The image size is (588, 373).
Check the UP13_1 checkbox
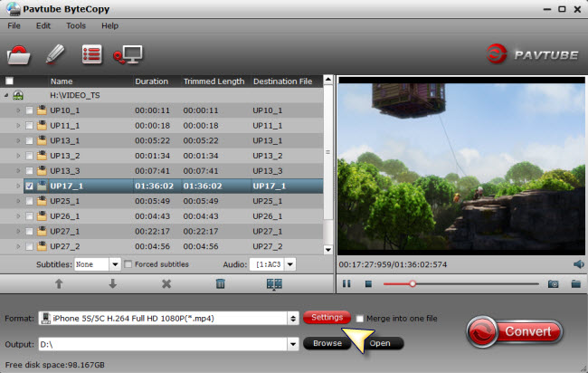[29, 140]
